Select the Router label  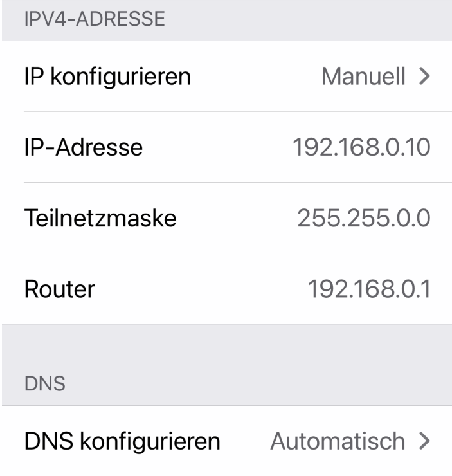[x=59, y=289]
